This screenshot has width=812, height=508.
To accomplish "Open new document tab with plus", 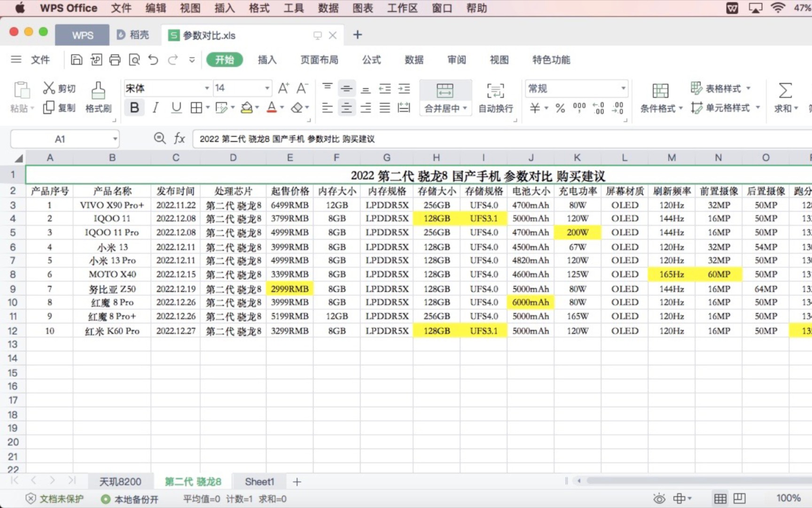I will click(357, 35).
